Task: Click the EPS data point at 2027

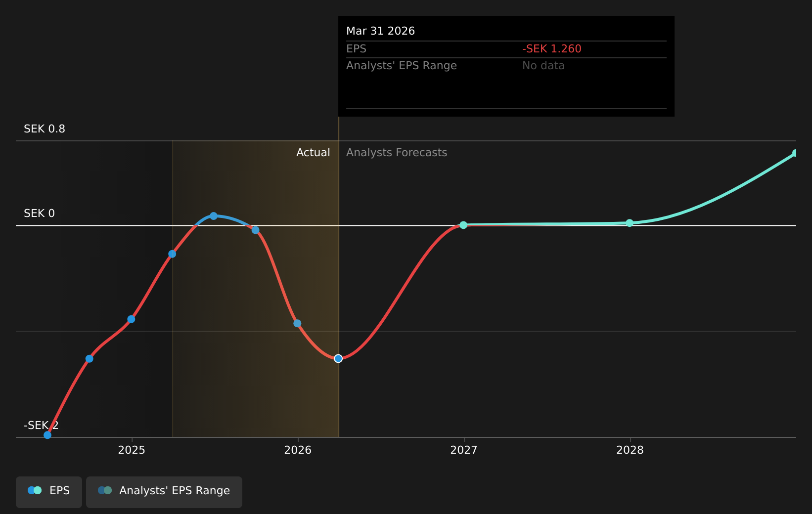Action: click(x=463, y=225)
